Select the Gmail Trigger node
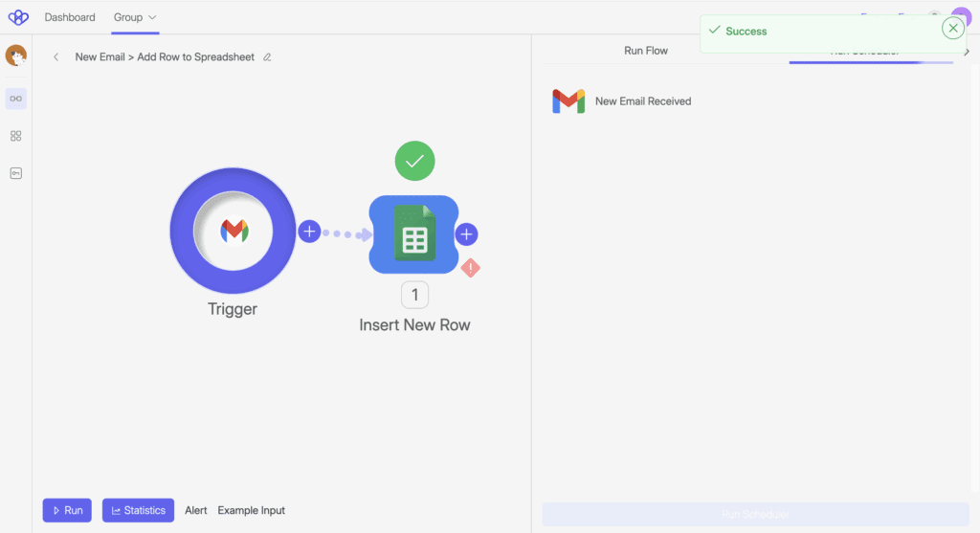The image size is (980, 533). click(x=234, y=231)
